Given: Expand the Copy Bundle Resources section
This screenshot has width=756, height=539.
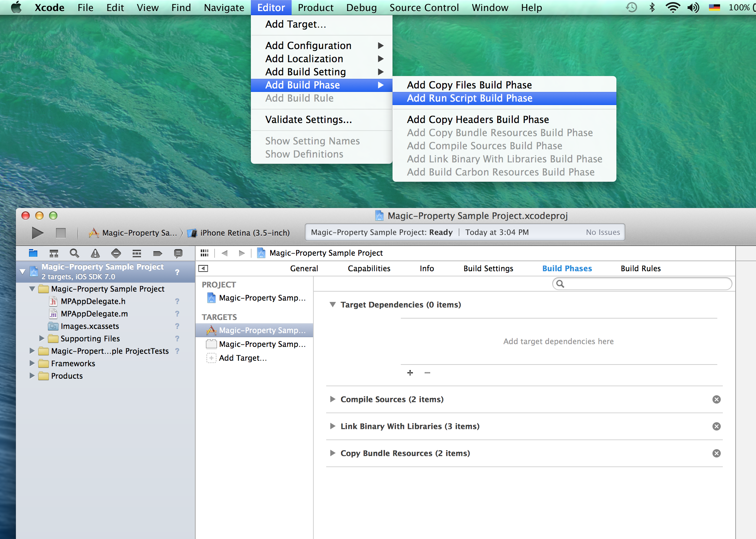Looking at the screenshot, I should (x=333, y=453).
